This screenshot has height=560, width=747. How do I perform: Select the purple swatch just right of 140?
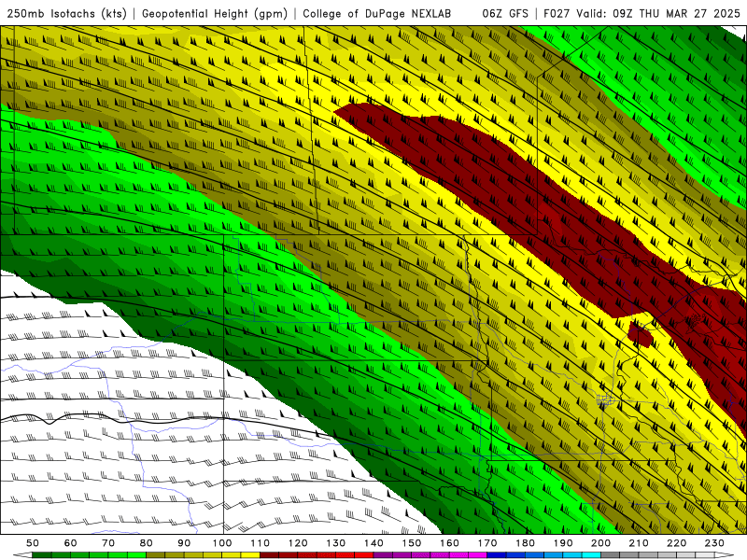pyautogui.click(x=383, y=555)
